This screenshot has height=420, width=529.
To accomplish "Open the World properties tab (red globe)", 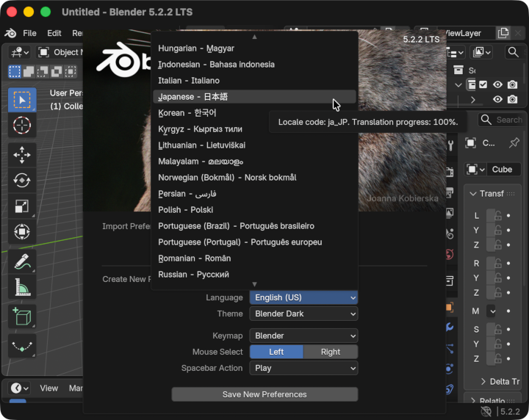I will pyautogui.click(x=450, y=254).
